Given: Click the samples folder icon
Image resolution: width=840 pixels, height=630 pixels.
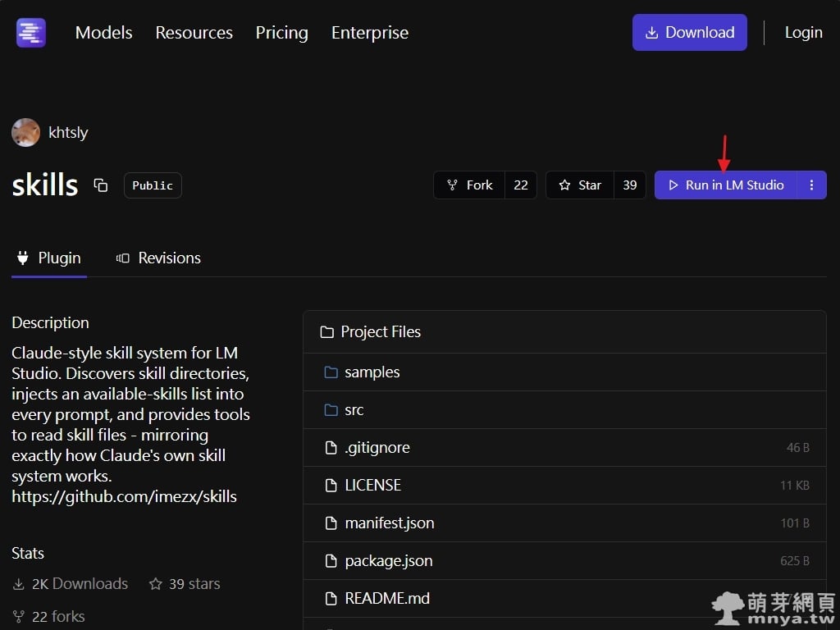Looking at the screenshot, I should point(331,372).
